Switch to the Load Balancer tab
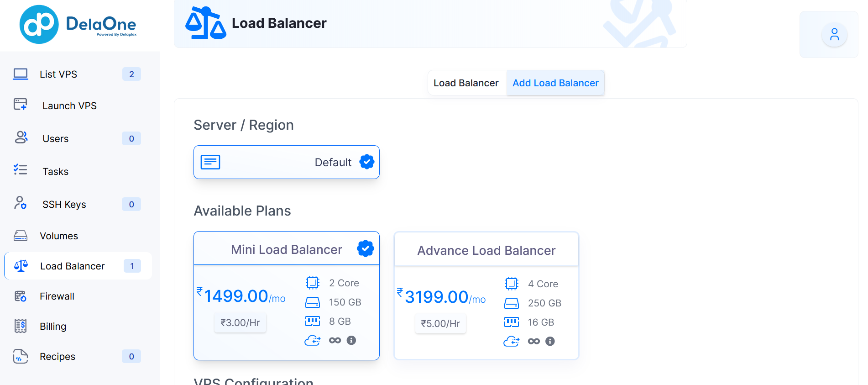Image resolution: width=868 pixels, height=385 pixels. pyautogui.click(x=466, y=83)
